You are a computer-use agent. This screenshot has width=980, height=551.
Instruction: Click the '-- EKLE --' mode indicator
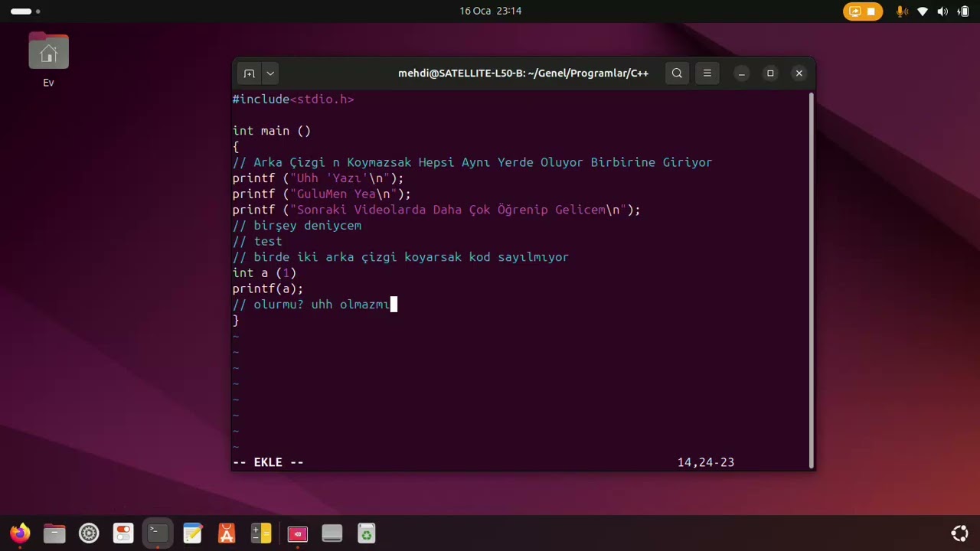[268, 462]
